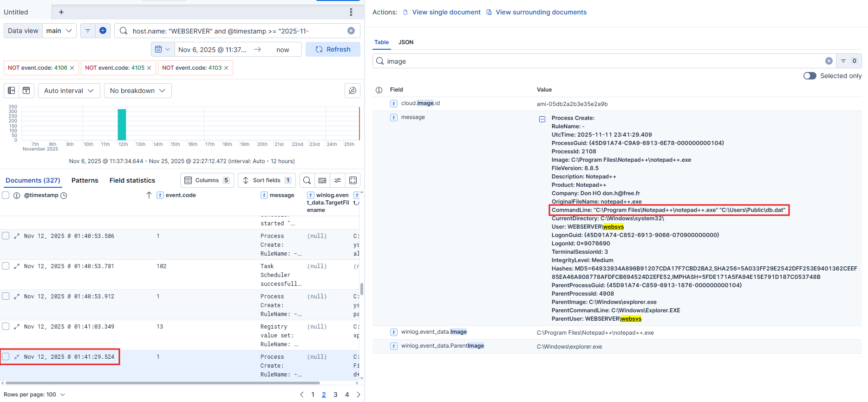Clear the query search bar text
This screenshot has width=868, height=402.
tap(351, 31)
